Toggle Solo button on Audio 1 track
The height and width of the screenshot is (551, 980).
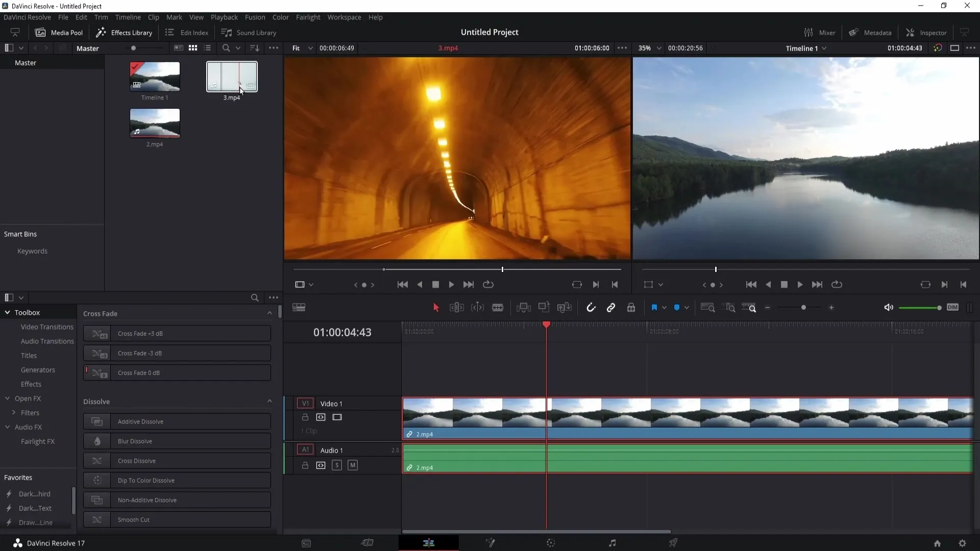[336, 466]
